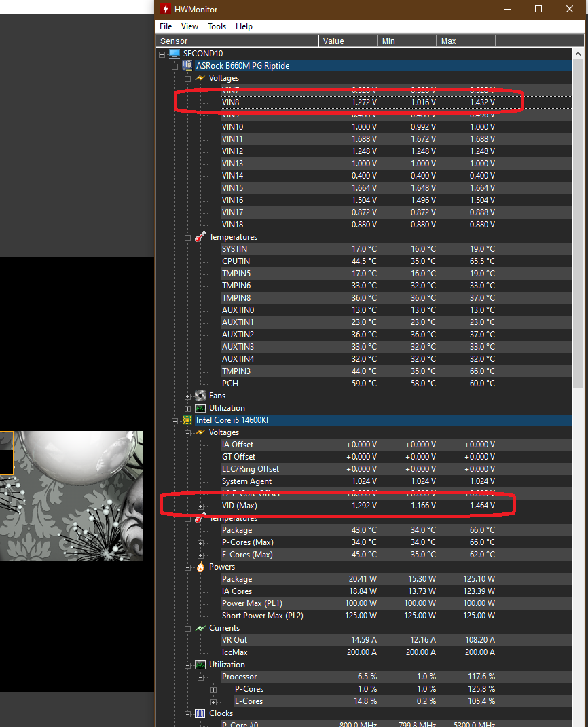The height and width of the screenshot is (727, 588).
Task: Click the Powers flame icon
Action: coord(200,567)
